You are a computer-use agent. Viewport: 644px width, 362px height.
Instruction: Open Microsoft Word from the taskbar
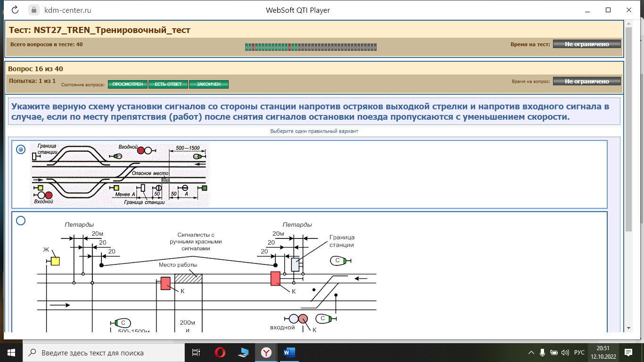click(x=289, y=352)
